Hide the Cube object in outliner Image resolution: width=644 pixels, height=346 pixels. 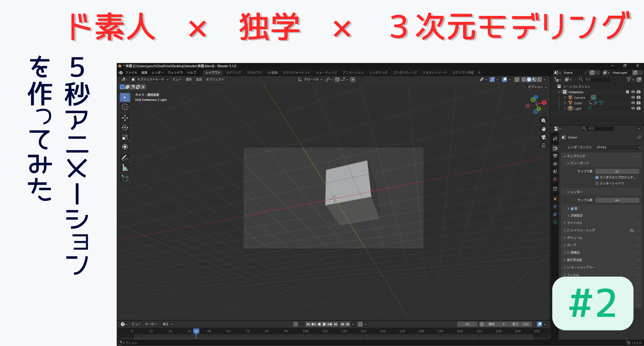click(633, 103)
